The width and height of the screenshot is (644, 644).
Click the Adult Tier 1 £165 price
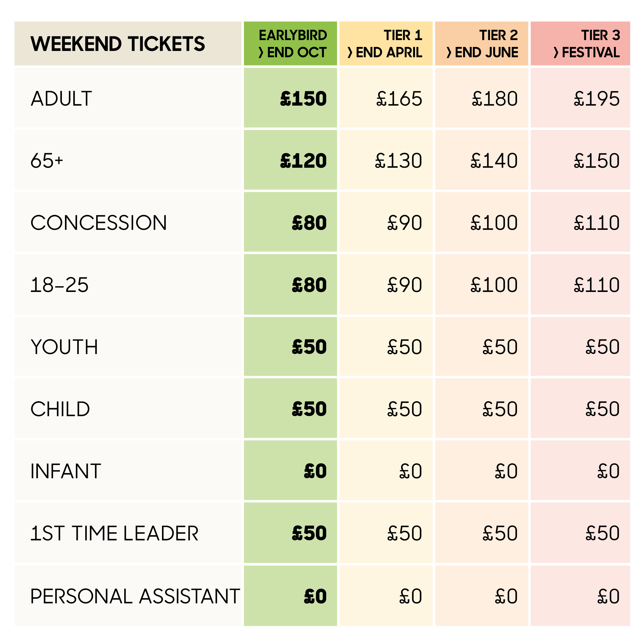(399, 99)
